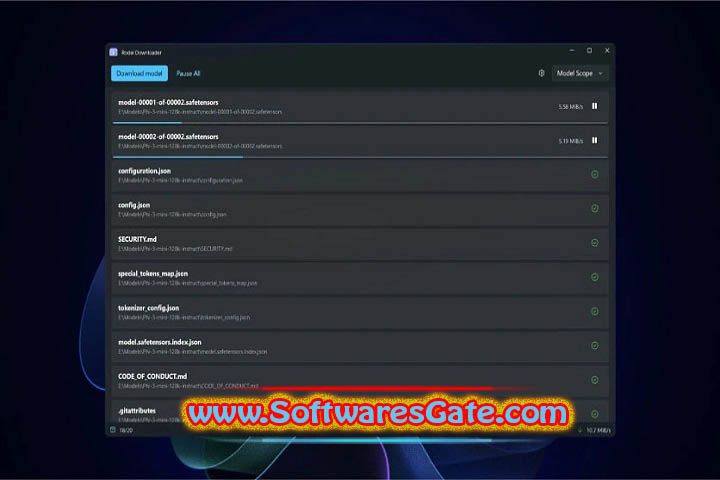This screenshot has width=720, height=480.
Task: Select the model.safetensors.index.json row title
Action: click(x=159, y=342)
